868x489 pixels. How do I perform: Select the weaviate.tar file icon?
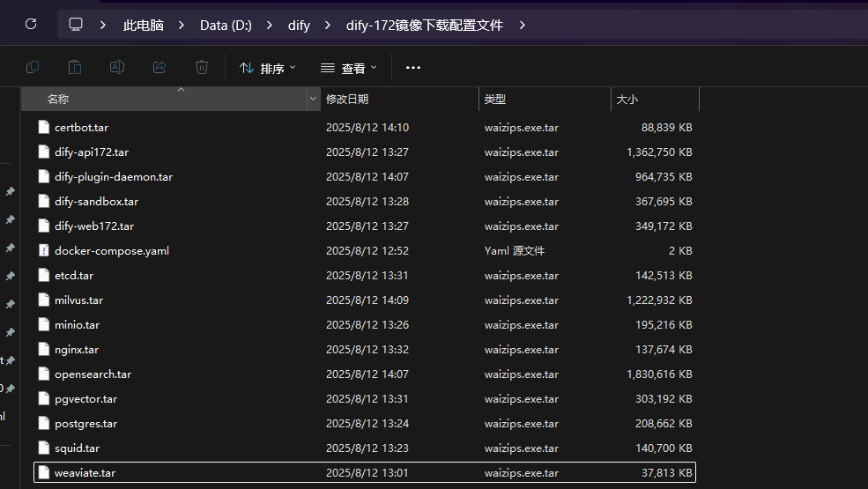click(x=44, y=473)
